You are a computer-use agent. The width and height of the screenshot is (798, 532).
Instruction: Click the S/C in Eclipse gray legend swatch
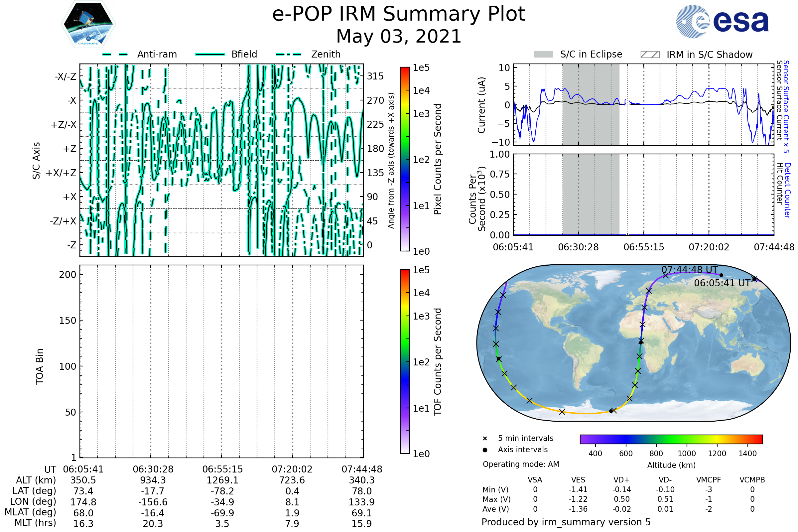543,55
